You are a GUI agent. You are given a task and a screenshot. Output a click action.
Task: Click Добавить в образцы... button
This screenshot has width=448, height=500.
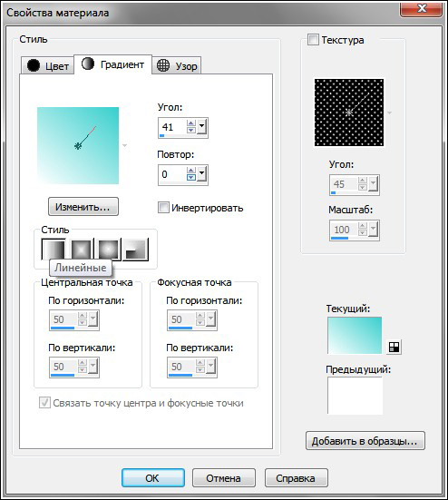365,441
